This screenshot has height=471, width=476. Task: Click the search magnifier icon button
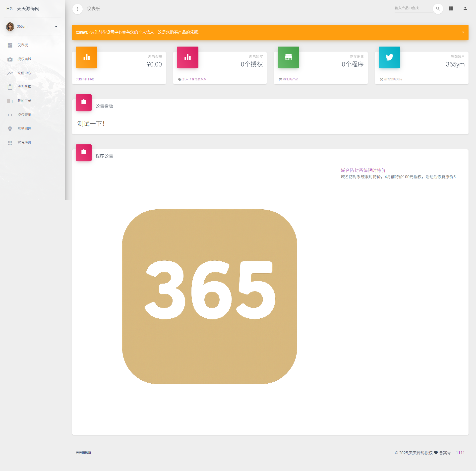pyautogui.click(x=438, y=9)
